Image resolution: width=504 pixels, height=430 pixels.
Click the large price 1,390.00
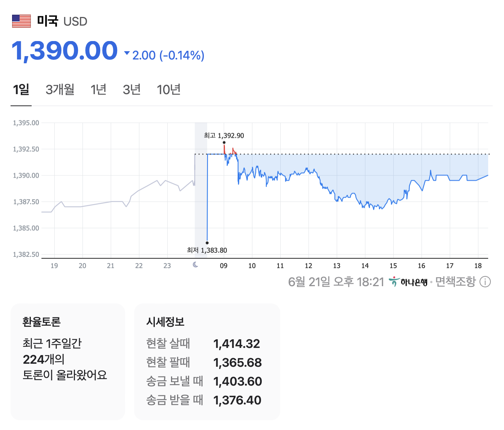tap(64, 50)
